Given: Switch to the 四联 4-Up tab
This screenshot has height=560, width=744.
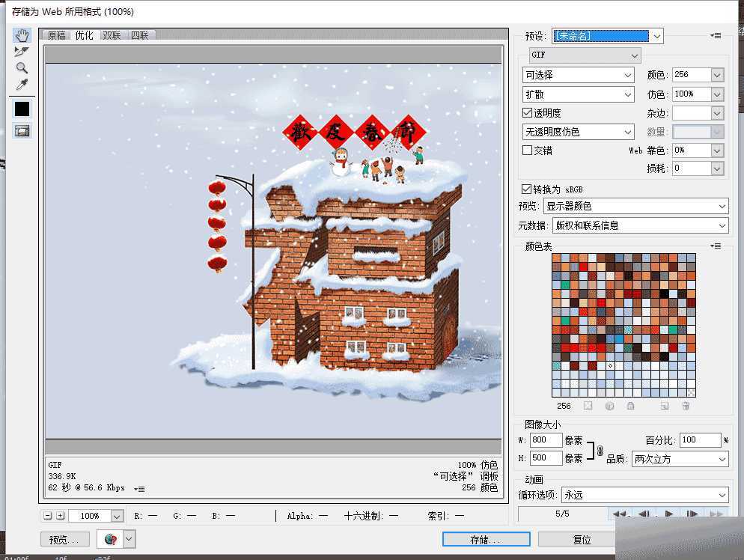Looking at the screenshot, I should click(x=141, y=34).
